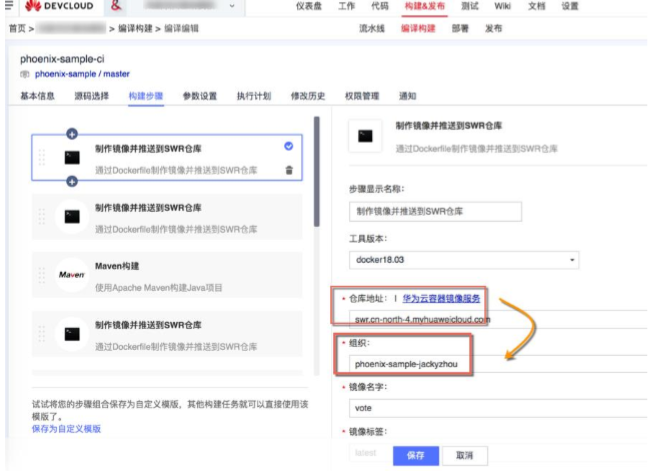The width and height of the screenshot is (656, 475).
Task: Open the 工具版本 docker18.03 dropdown
Action: pos(464,260)
